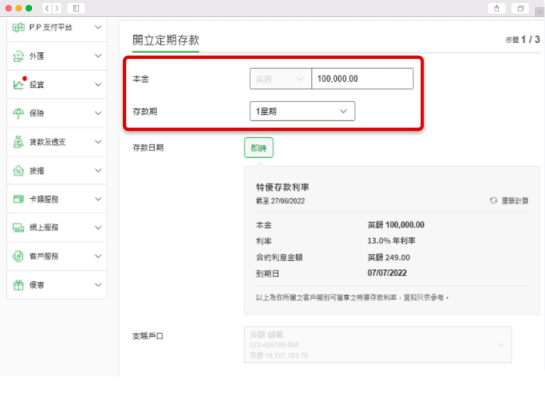Open the 支賬戶口 account dropdown
This screenshot has width=545, height=397.
tap(378, 345)
